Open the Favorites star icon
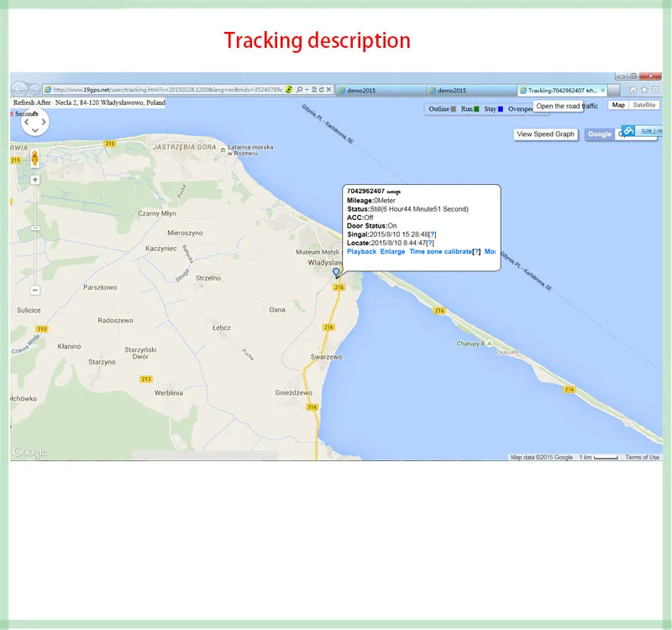672x630 pixels. pos(644,90)
